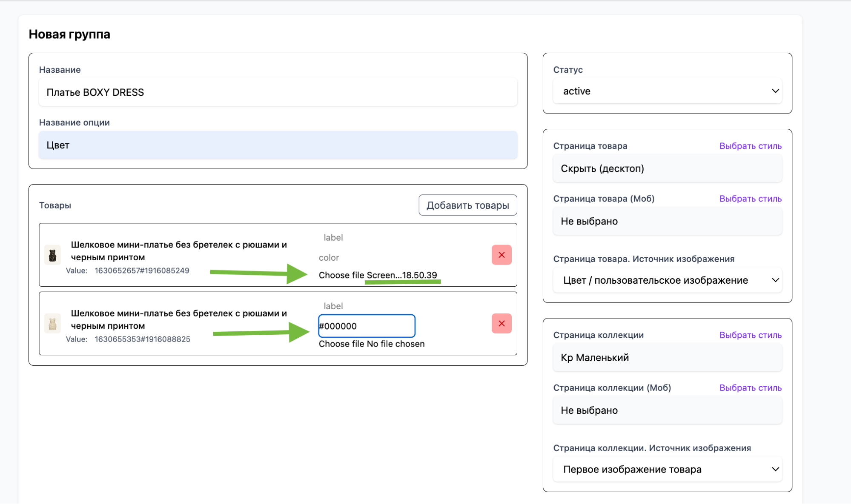Click Choose file for first product

341,275
